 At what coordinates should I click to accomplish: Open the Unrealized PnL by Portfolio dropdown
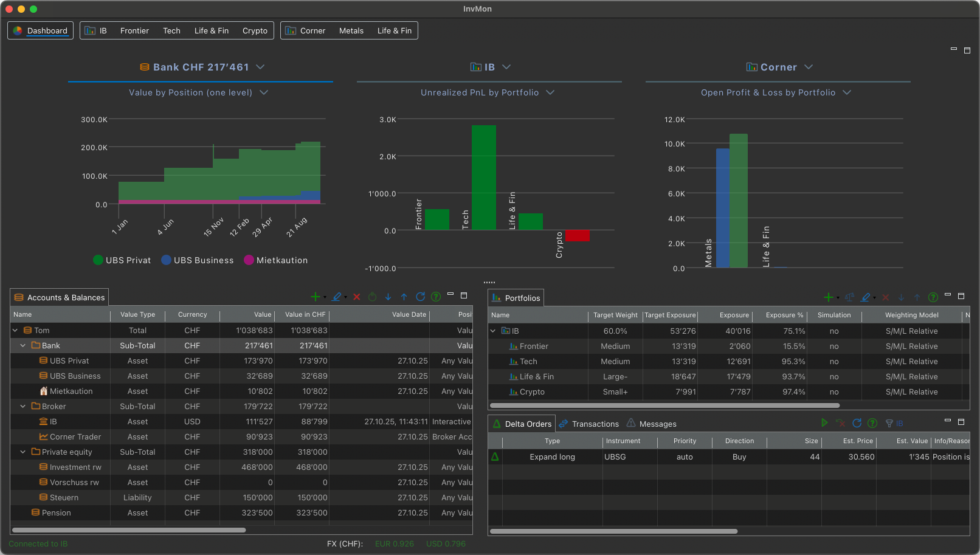click(550, 92)
